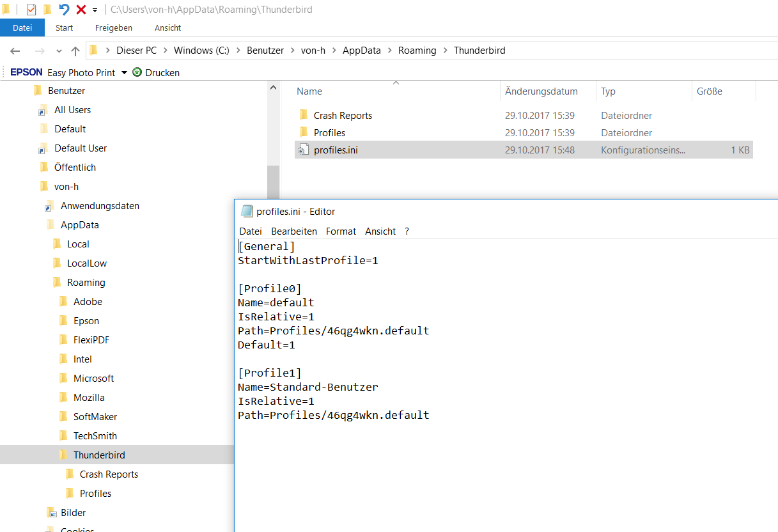This screenshot has width=778, height=532.
Task: Select the Mozilla folder in tree
Action: (x=89, y=397)
